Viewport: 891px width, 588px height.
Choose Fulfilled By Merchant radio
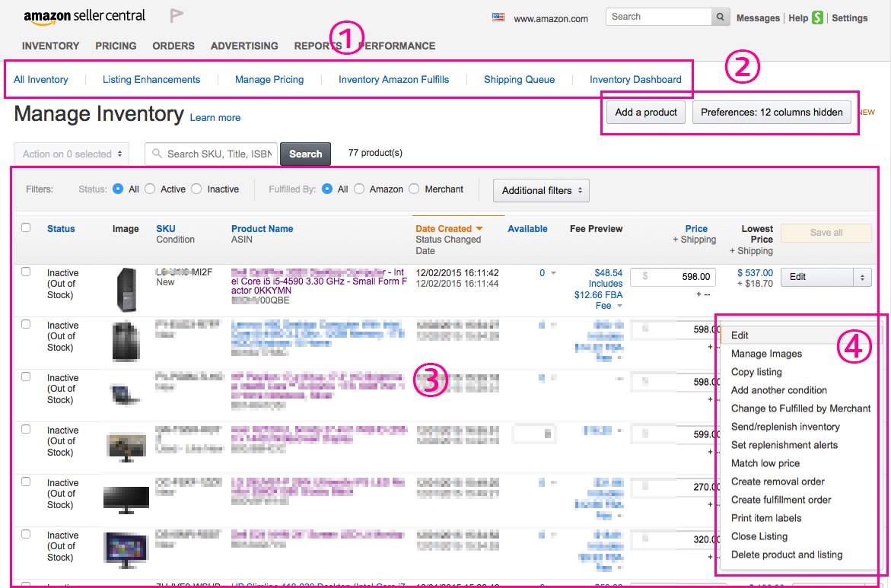point(414,189)
